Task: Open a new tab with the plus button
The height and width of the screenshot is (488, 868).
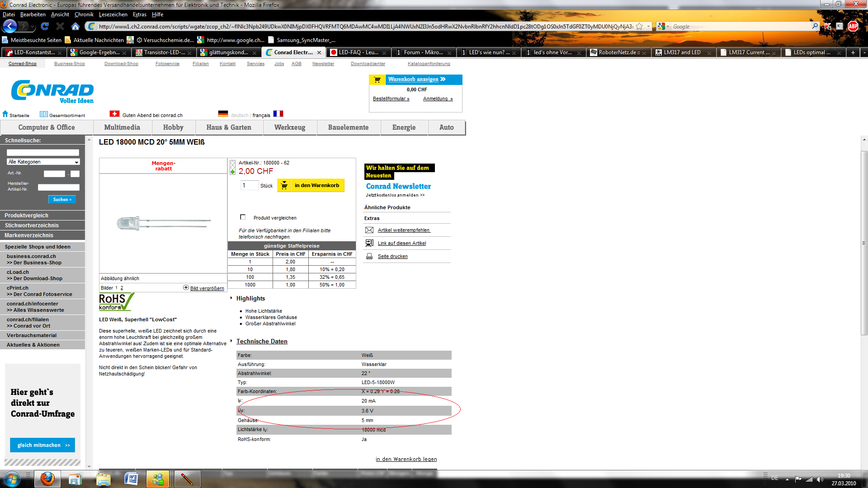Action: 853,52
